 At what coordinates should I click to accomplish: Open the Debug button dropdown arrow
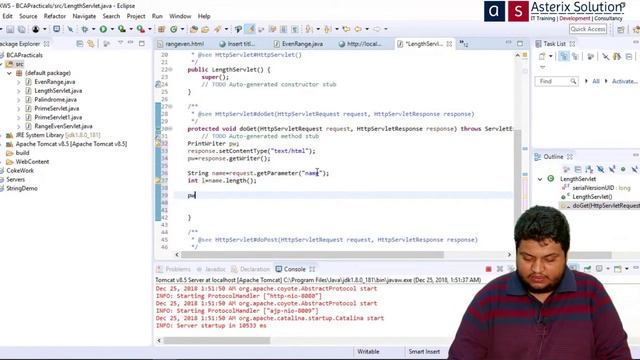[x=93, y=29]
